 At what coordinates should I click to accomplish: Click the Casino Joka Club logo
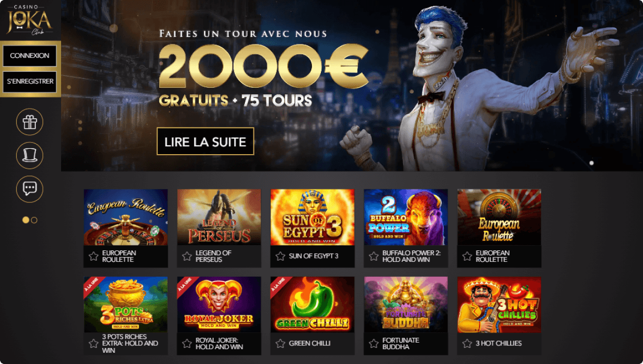tap(29, 19)
